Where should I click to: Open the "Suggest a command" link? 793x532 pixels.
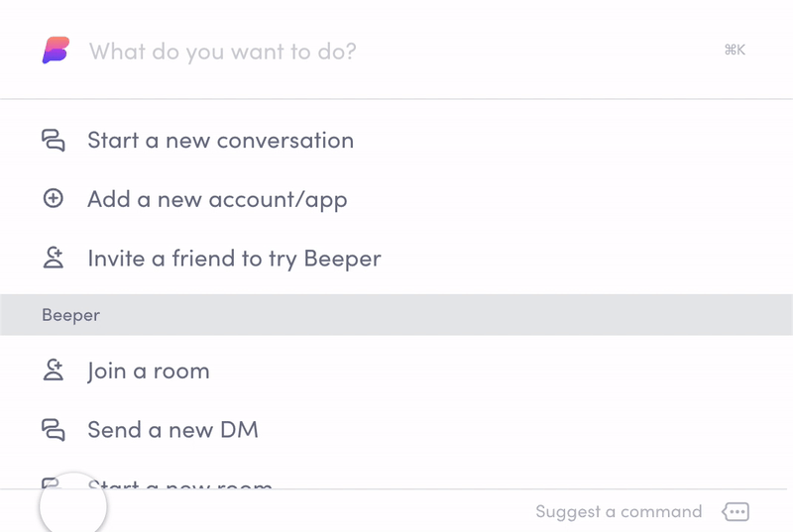click(619, 511)
